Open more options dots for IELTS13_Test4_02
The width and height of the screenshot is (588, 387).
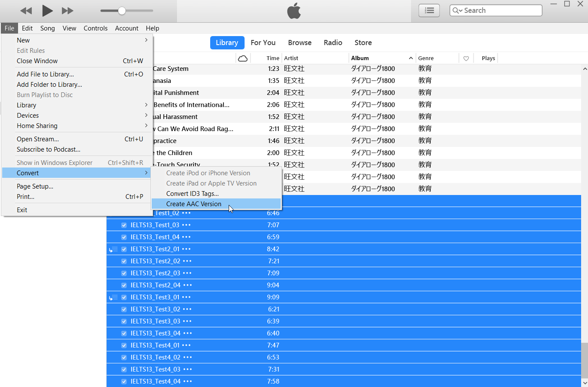click(x=187, y=357)
